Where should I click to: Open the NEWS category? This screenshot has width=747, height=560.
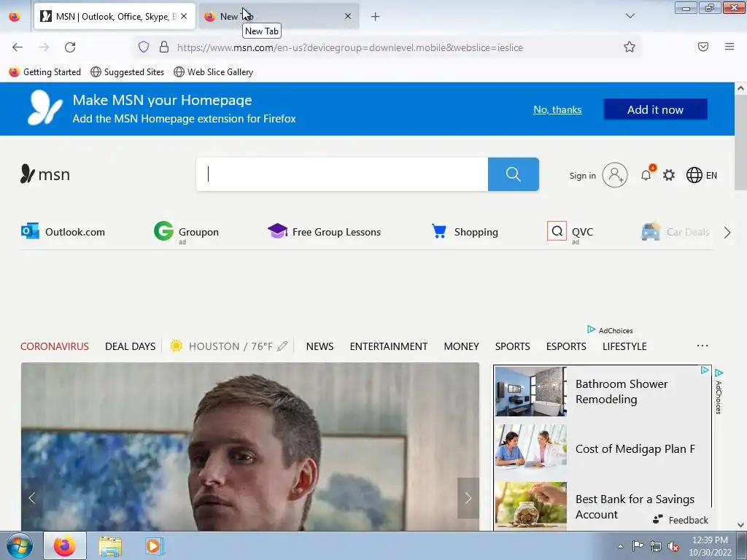(320, 346)
